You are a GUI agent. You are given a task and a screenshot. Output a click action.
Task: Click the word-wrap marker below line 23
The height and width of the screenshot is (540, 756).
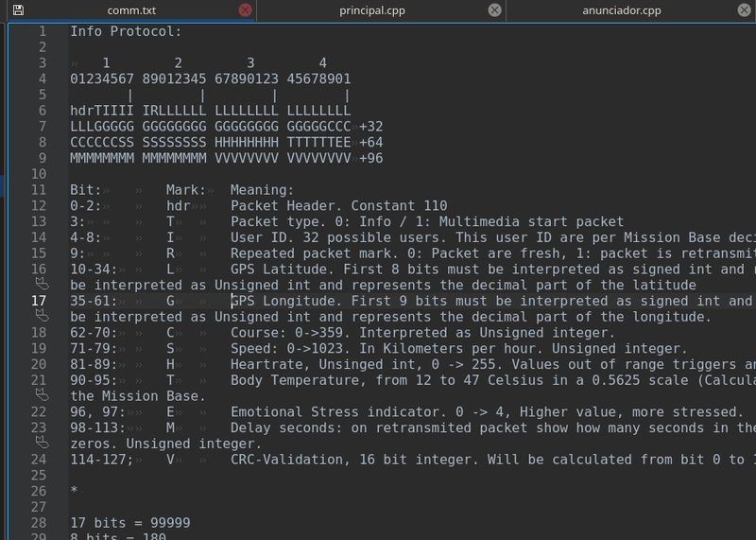click(42, 442)
